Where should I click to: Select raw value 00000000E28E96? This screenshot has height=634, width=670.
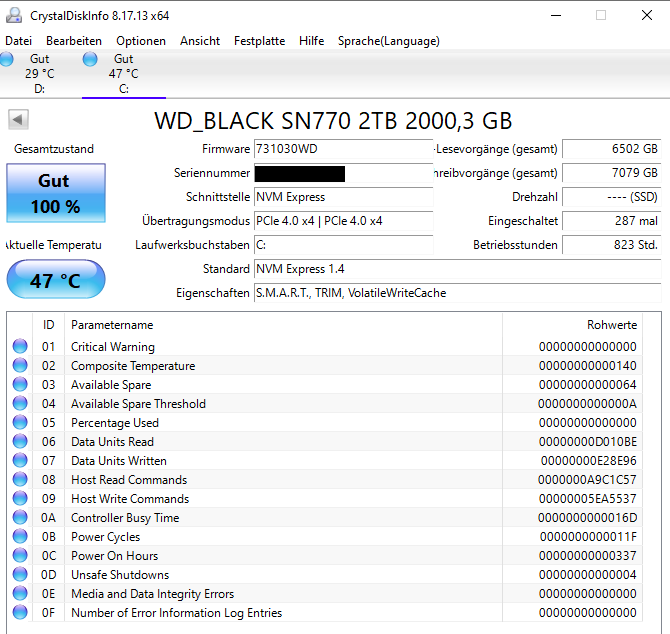click(588, 461)
